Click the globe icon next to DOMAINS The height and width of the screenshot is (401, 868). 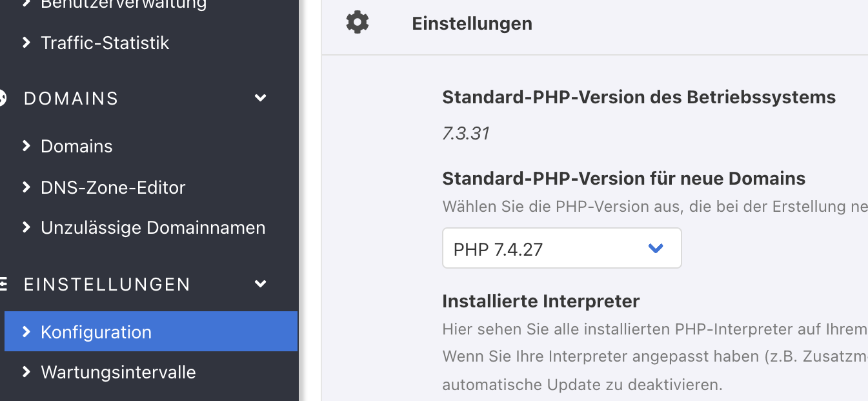pos(2,98)
